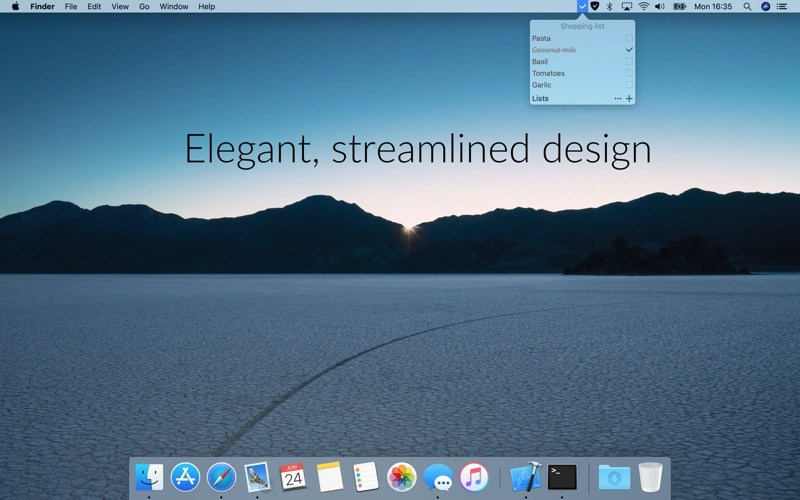The height and width of the screenshot is (500, 800).
Task: Open the three-dots more options menu
Action: click(x=617, y=99)
